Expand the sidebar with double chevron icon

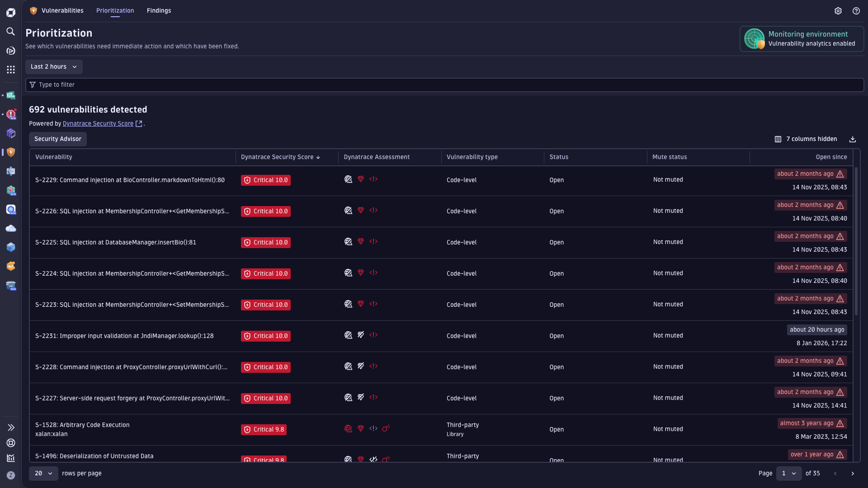(11, 427)
